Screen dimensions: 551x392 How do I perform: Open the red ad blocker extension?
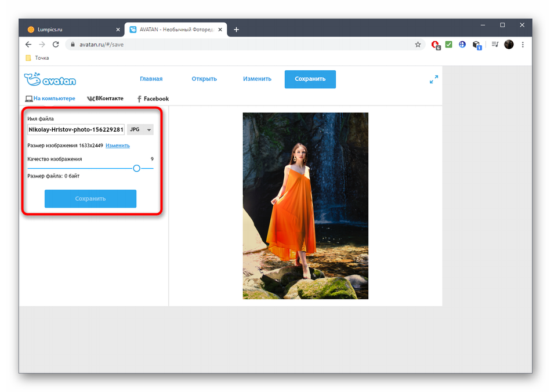pos(436,45)
